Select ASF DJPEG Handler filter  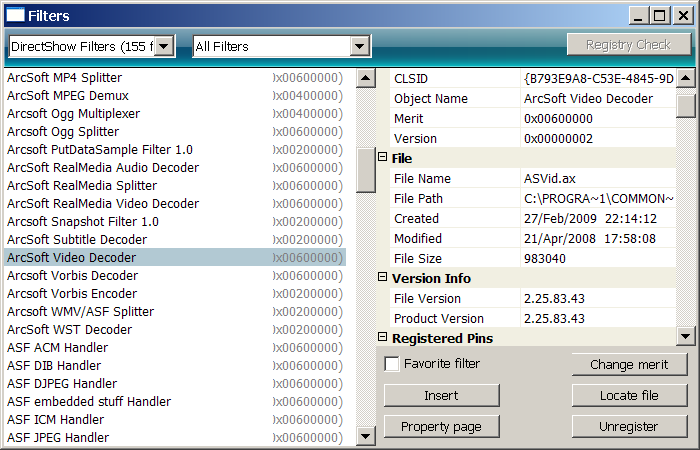click(x=175, y=383)
